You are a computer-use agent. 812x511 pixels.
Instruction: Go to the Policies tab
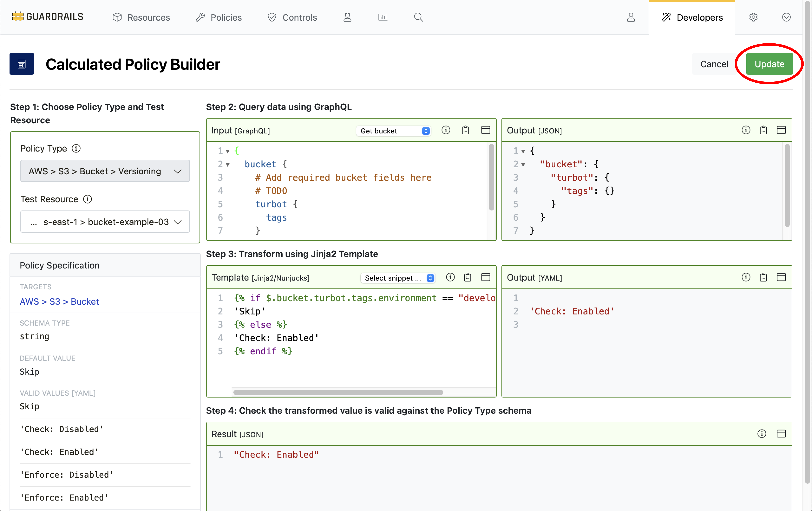[219, 17]
